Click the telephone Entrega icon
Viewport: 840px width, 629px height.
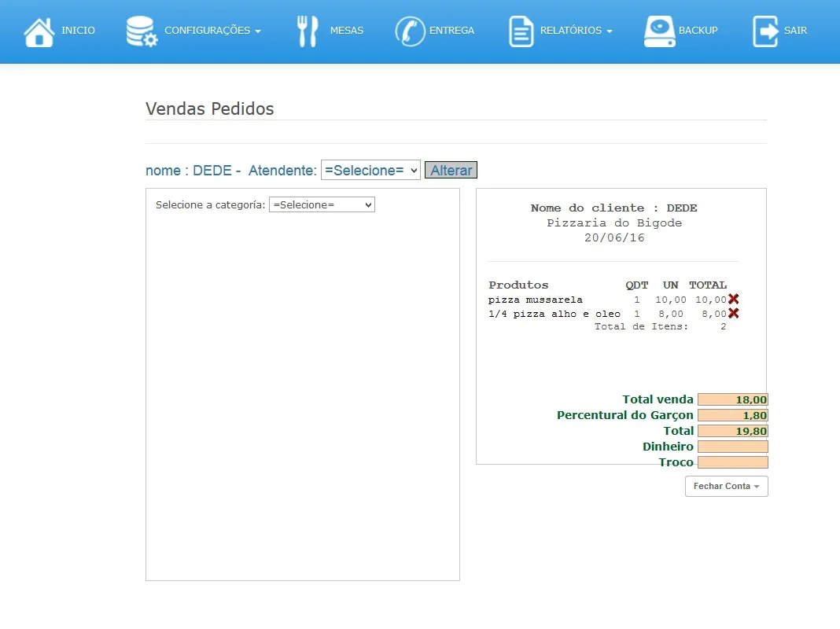pos(410,31)
